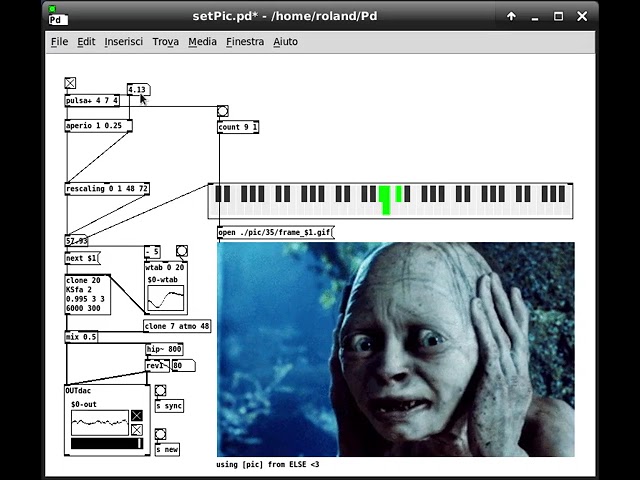Select the rescaling 0 1 48 72 object
640x480 pixels.
pyautogui.click(x=107, y=189)
